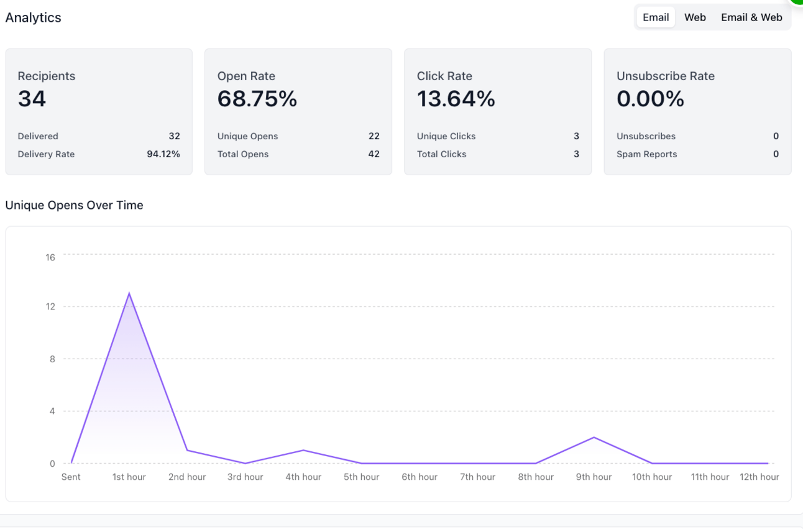The width and height of the screenshot is (803, 532).
Task: Click the chart peak at 1st hour
Action: tap(129, 293)
